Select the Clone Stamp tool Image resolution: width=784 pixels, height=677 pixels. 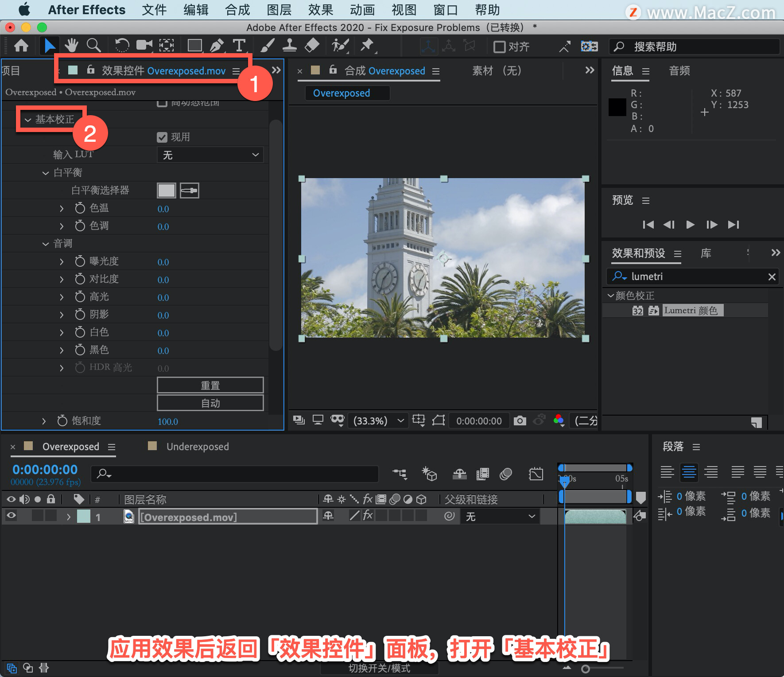pos(290,46)
